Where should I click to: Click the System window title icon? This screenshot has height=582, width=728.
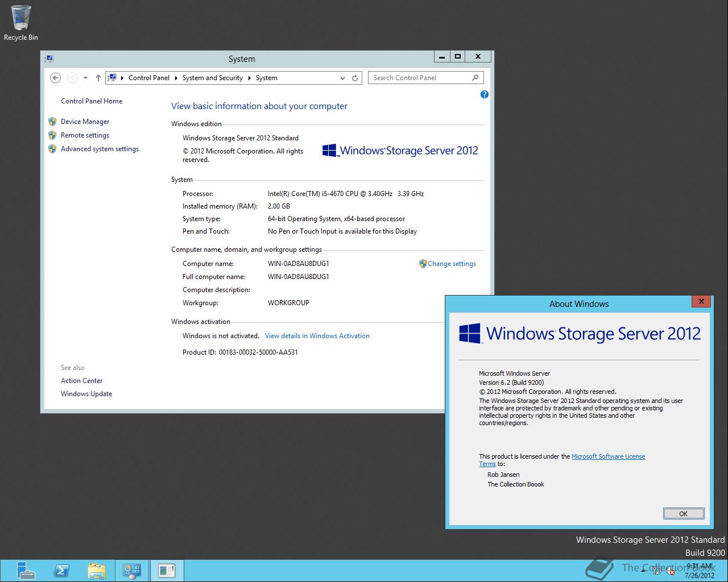point(49,59)
